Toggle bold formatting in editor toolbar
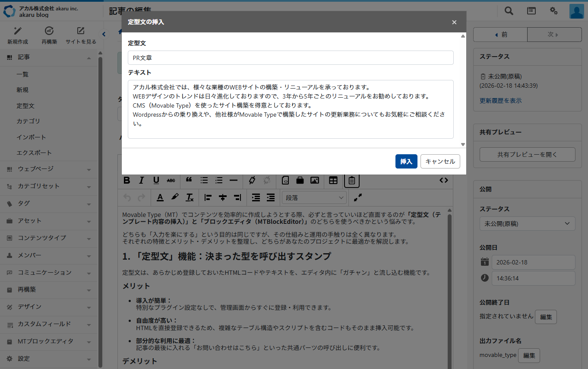 127,181
